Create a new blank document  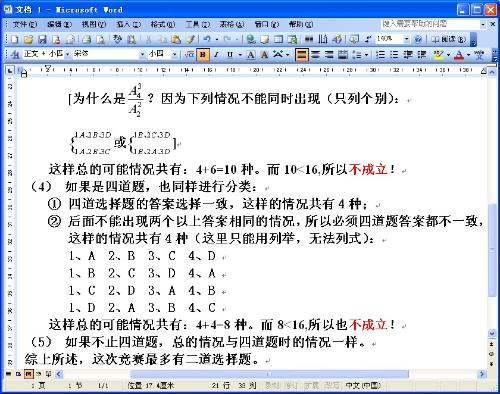(x=14, y=39)
